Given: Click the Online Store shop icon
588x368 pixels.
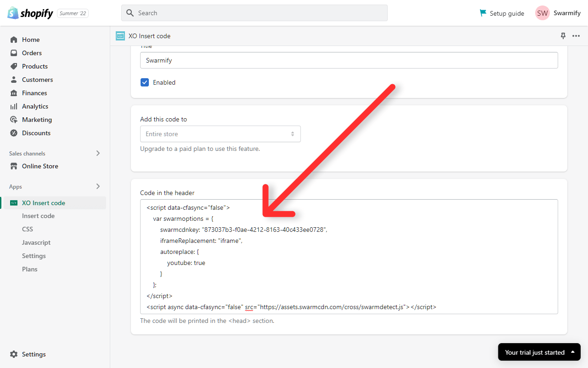Looking at the screenshot, I should click(14, 166).
